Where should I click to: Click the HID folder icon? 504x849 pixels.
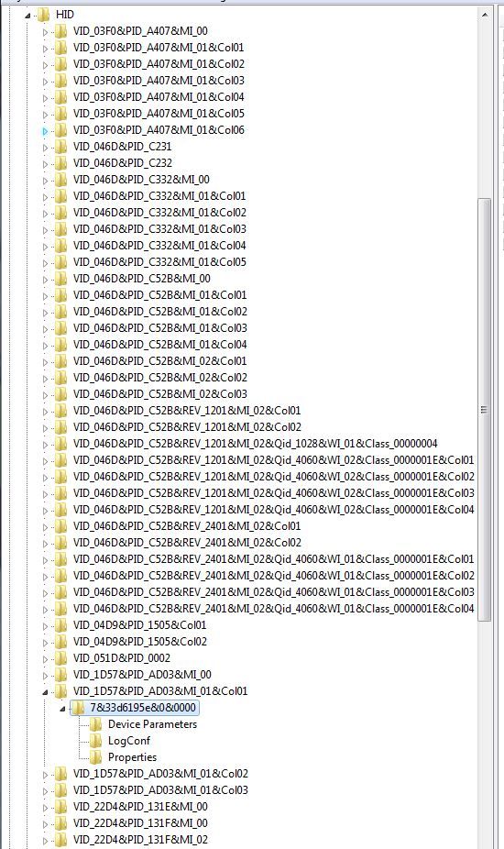(x=43, y=15)
